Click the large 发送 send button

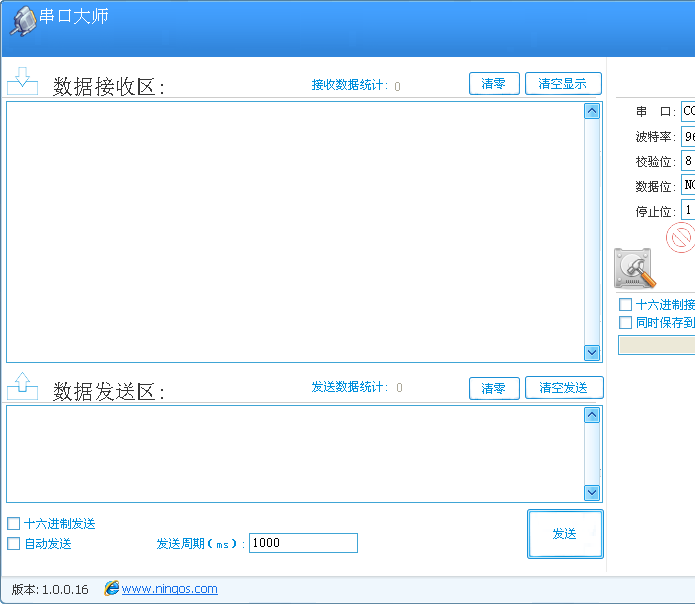565,534
